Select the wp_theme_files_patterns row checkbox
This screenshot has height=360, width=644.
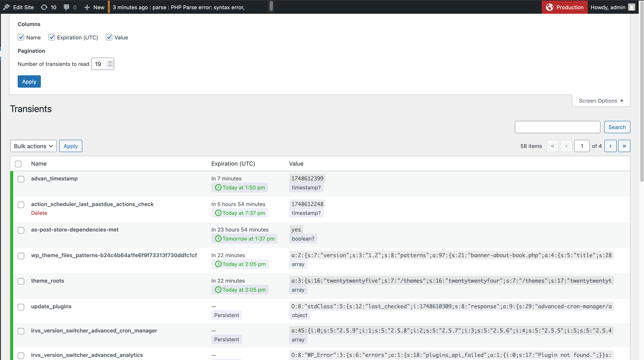click(x=21, y=256)
